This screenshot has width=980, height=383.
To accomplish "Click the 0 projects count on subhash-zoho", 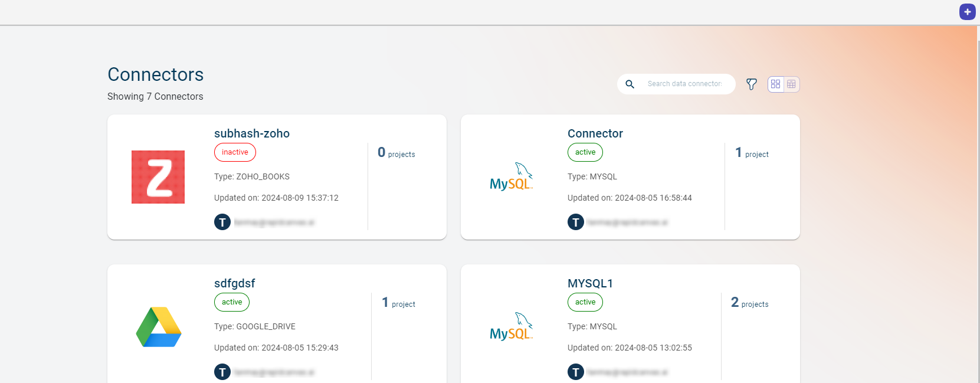I will pos(396,153).
